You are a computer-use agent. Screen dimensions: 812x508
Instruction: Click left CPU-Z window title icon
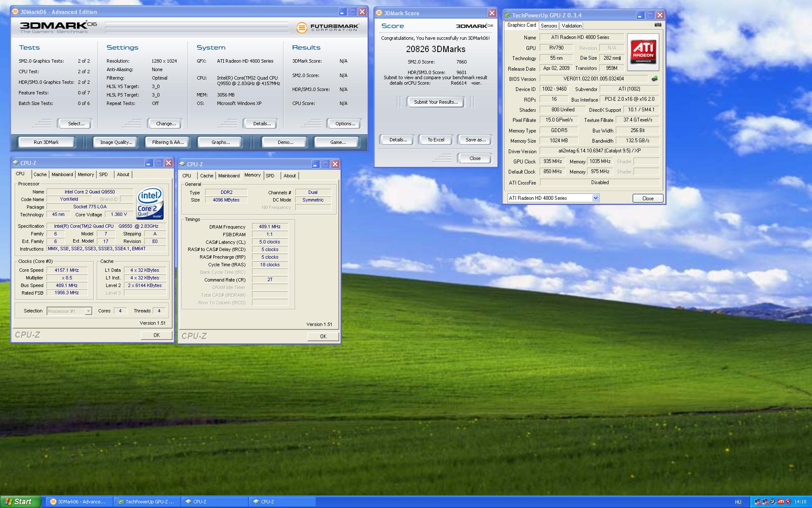(x=16, y=163)
